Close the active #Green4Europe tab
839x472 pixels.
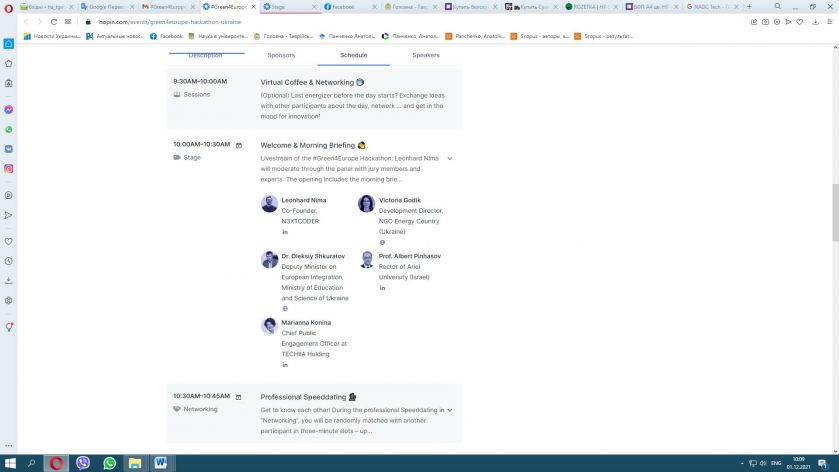click(x=254, y=7)
